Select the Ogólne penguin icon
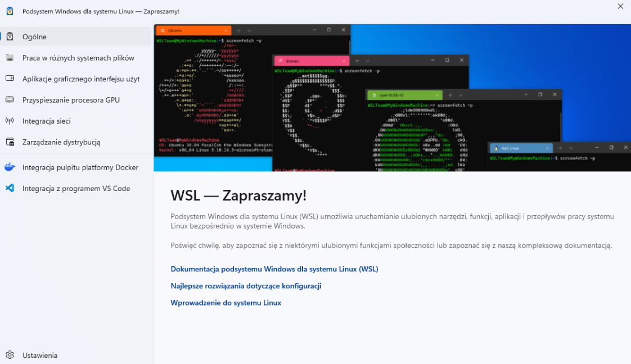The width and height of the screenshot is (631, 364). 10,37
